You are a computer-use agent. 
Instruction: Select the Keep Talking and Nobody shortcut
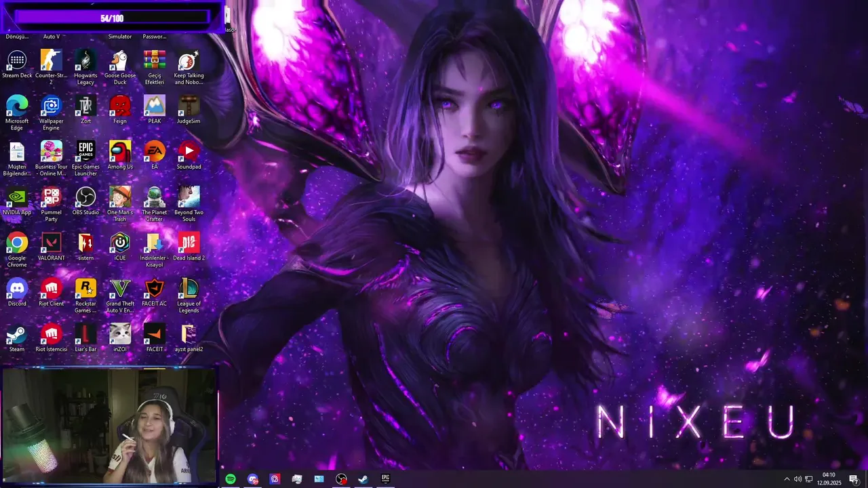(189, 67)
